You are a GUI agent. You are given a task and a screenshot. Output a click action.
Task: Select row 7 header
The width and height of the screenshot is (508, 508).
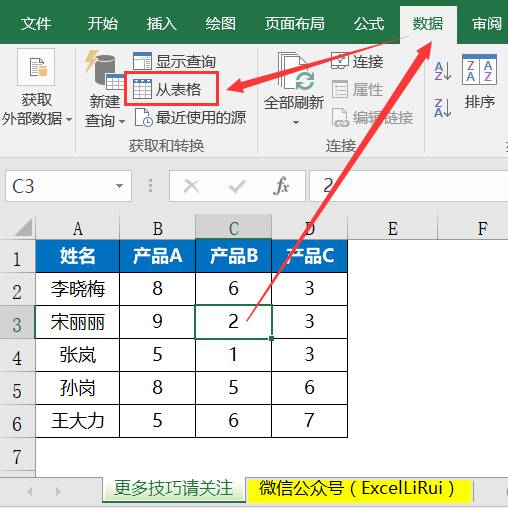17,455
